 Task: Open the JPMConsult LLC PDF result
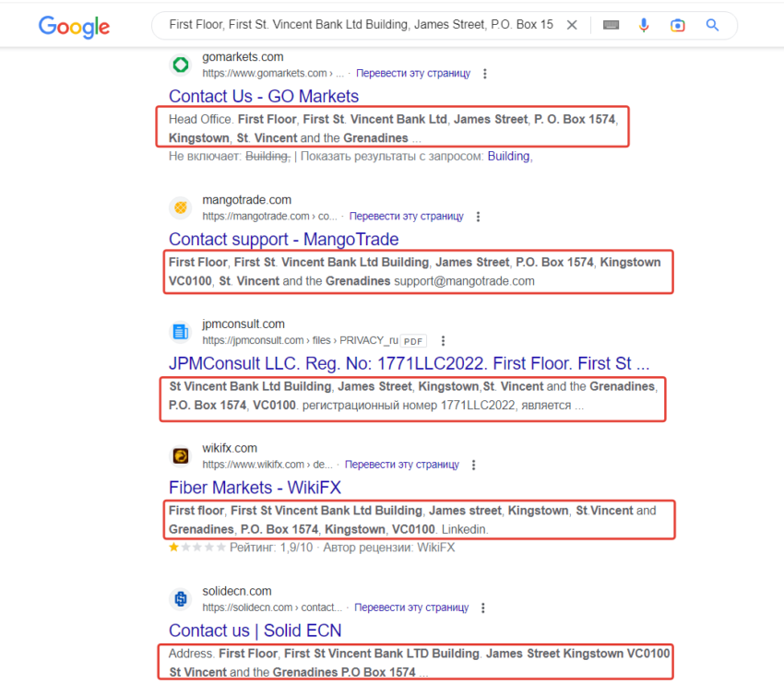tap(409, 362)
